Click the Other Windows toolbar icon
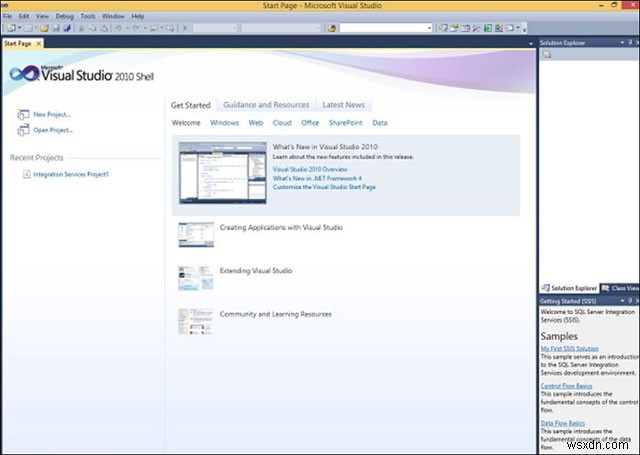 click(x=510, y=28)
